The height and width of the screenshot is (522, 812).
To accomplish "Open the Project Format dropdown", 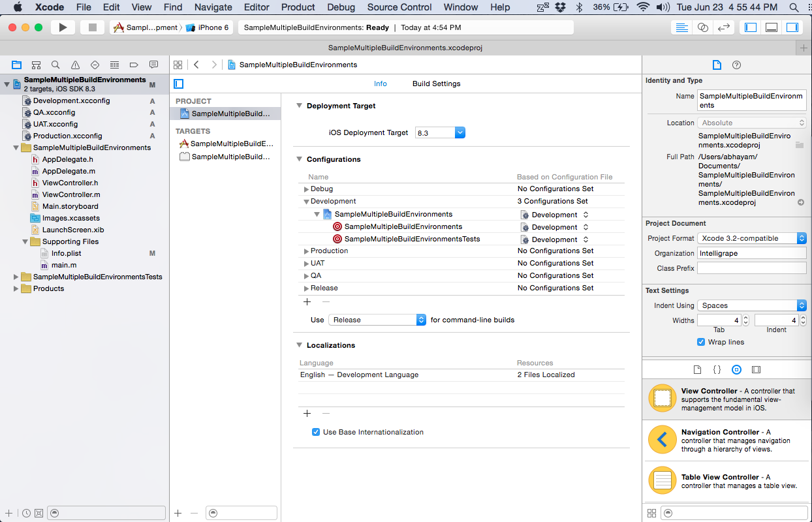I will [x=752, y=238].
